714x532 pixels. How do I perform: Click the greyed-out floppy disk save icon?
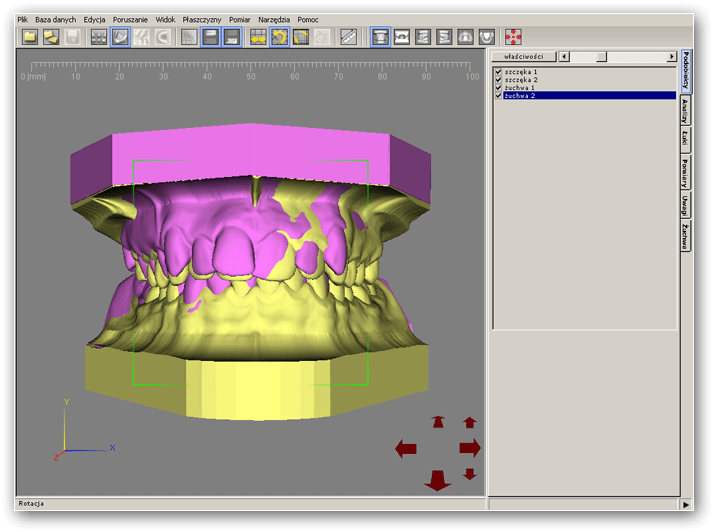coord(72,37)
